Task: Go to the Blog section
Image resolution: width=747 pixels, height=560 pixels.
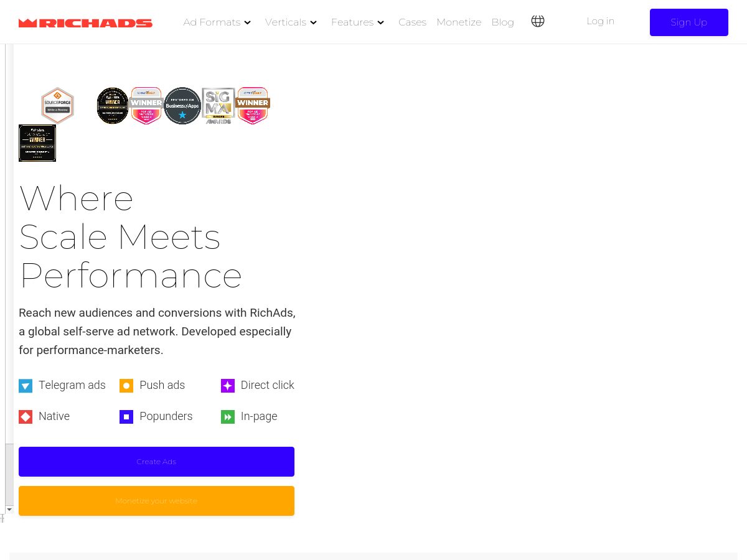Action: click(x=502, y=22)
